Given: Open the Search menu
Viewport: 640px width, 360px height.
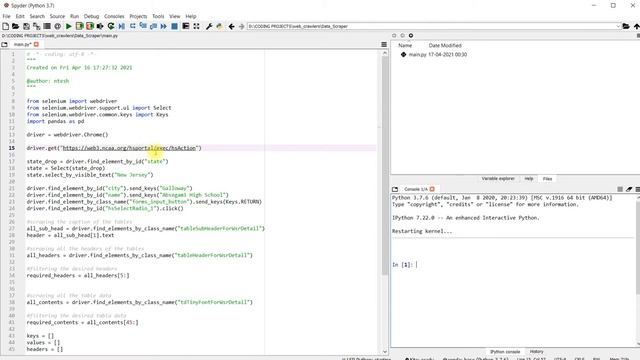Looking at the screenshot, I should [x=37, y=16].
